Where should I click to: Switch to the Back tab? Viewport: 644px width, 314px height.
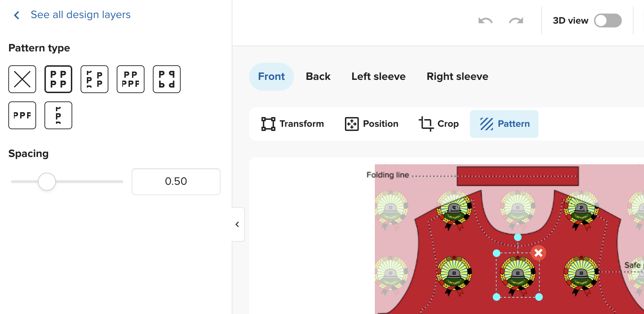(318, 76)
